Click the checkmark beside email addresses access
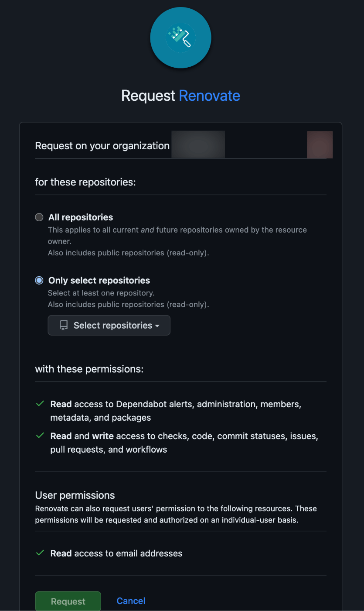Image resolution: width=364 pixels, height=611 pixels. [x=40, y=553]
